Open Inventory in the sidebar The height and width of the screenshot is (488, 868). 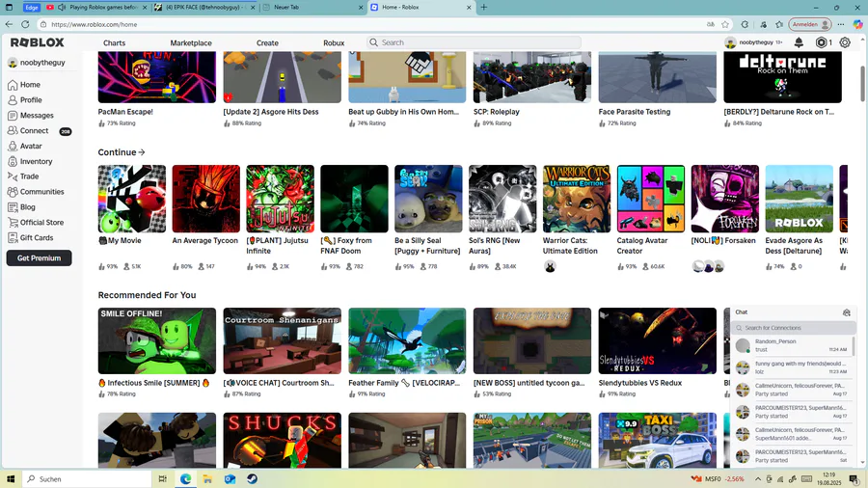[x=30, y=162]
